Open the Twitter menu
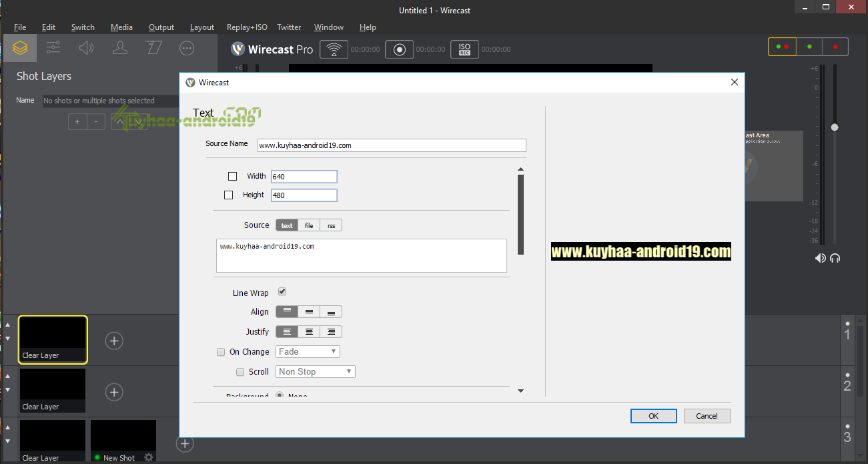Viewport: 868px width, 464px height. (x=289, y=27)
